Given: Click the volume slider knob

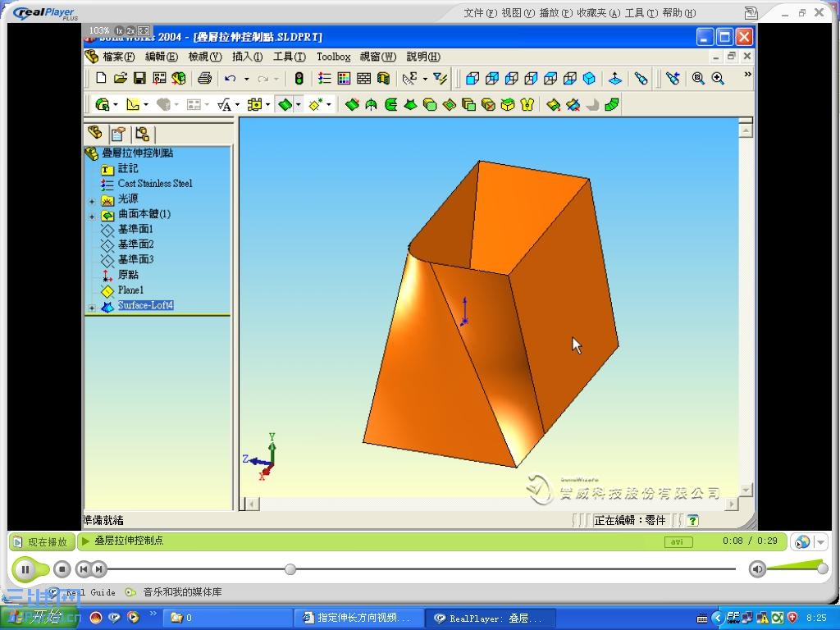Looking at the screenshot, I should point(822,569).
